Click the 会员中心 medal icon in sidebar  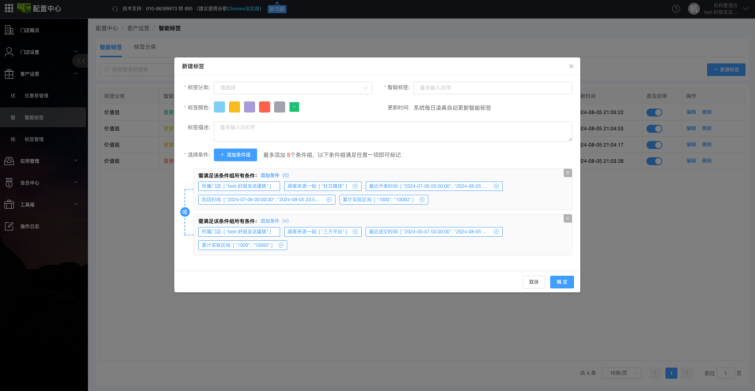pyautogui.click(x=9, y=183)
